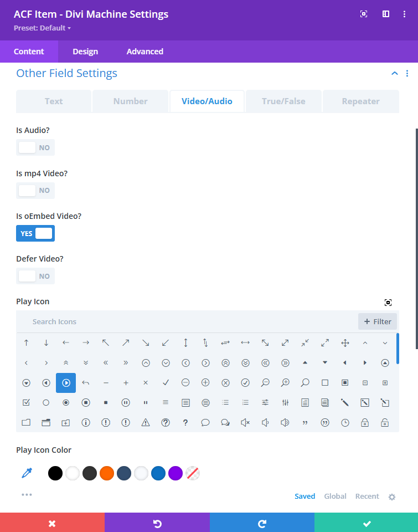The height and width of the screenshot is (532, 418).
Task: Save changes with green checkmark button
Action: coord(366,523)
